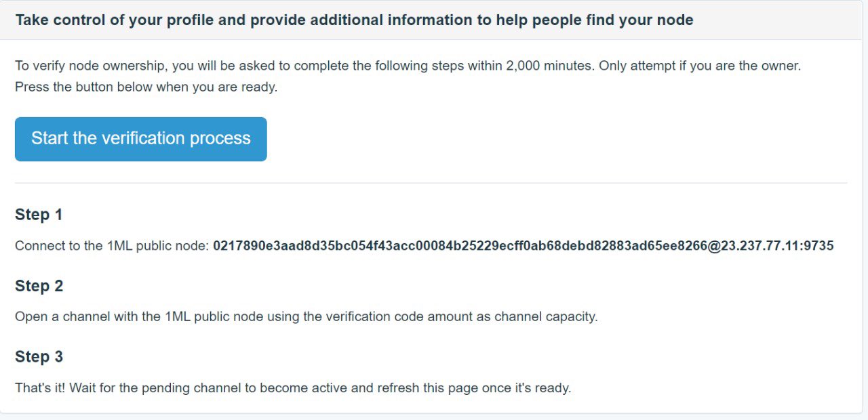The image size is (868, 420).
Task: Select the 1ML node public key string
Action: pyautogui.click(x=460, y=246)
